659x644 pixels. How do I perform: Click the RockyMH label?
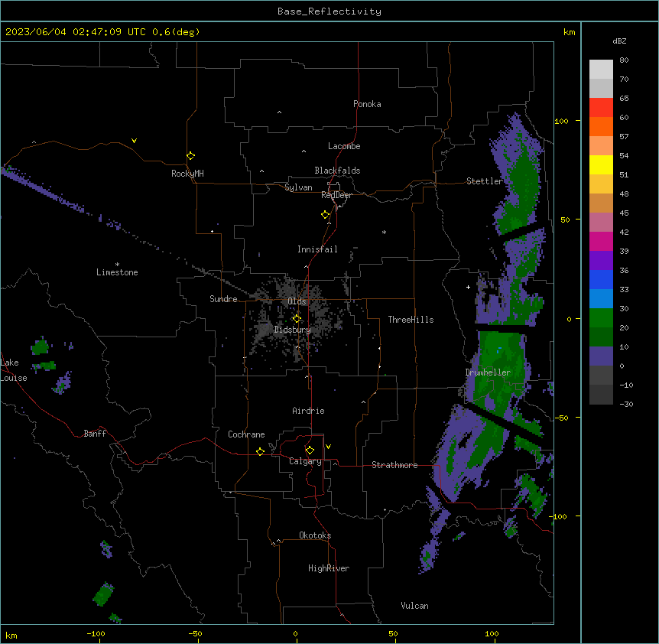(187, 174)
